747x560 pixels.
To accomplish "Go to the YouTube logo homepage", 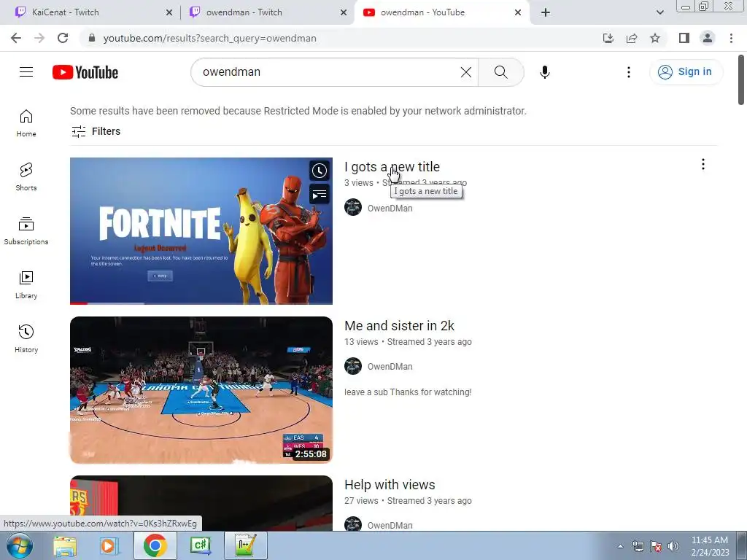I will [x=85, y=72].
